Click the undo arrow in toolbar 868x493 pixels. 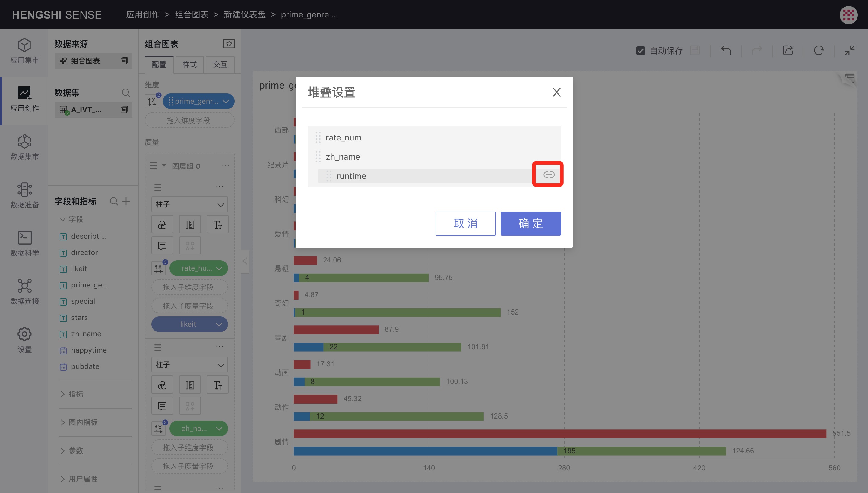(726, 51)
